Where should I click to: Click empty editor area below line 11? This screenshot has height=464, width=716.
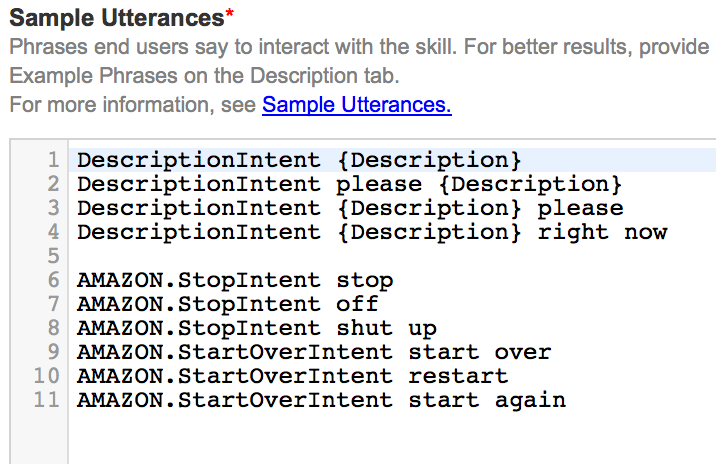pos(390,440)
